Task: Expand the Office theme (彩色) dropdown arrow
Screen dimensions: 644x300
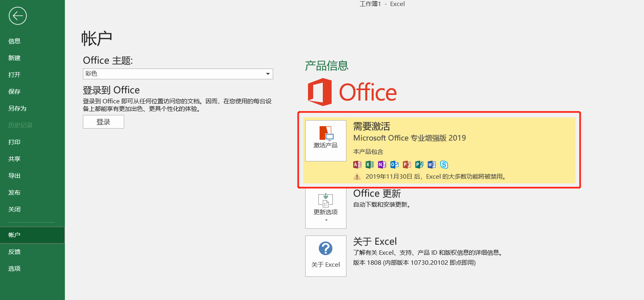Action: tap(268, 74)
